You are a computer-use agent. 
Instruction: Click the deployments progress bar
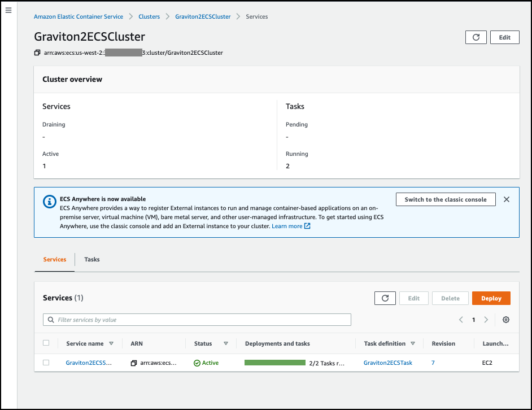pyautogui.click(x=275, y=363)
